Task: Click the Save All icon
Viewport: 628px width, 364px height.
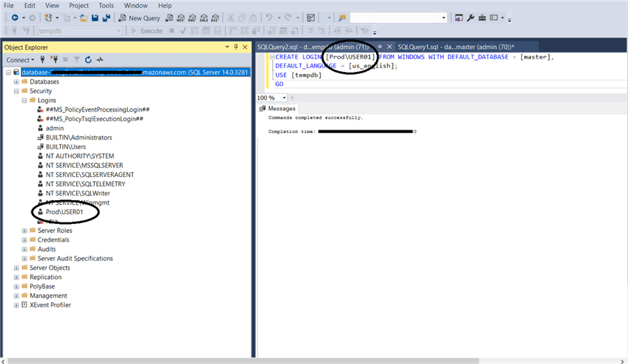Action: pyautogui.click(x=107, y=17)
